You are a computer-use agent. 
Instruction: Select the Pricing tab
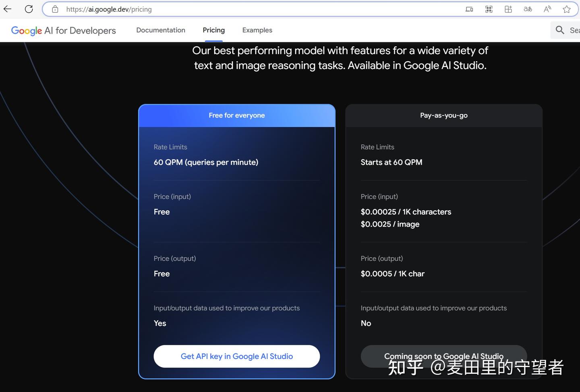pos(213,30)
